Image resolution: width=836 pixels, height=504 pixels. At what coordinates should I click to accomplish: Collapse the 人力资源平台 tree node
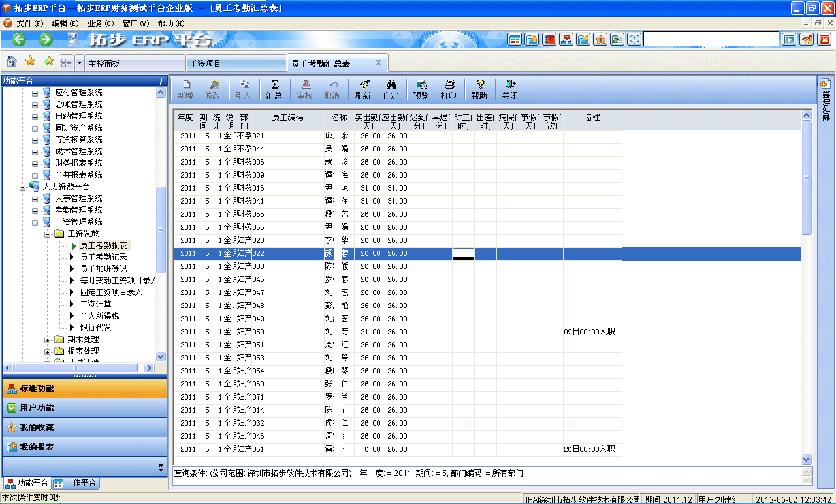(22, 186)
